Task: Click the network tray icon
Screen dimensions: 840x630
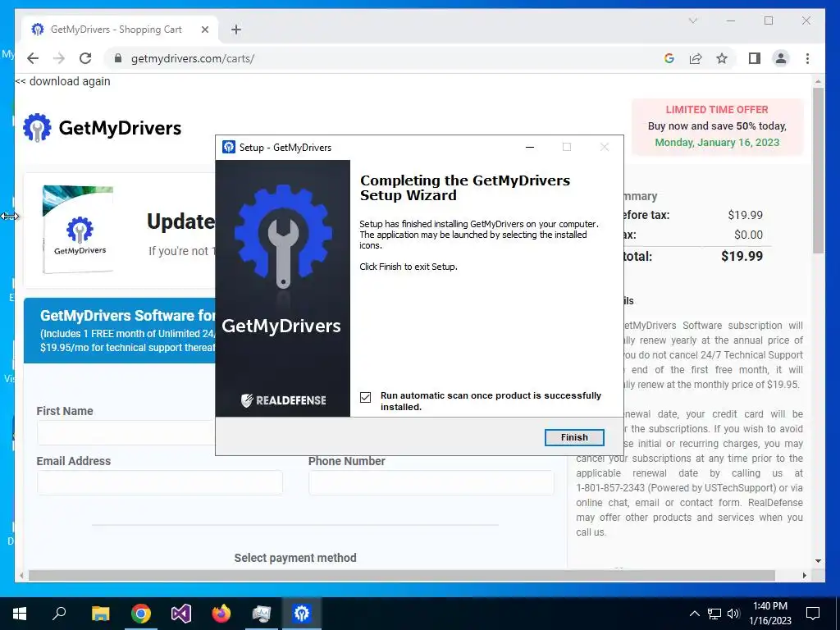Action: pos(714,614)
